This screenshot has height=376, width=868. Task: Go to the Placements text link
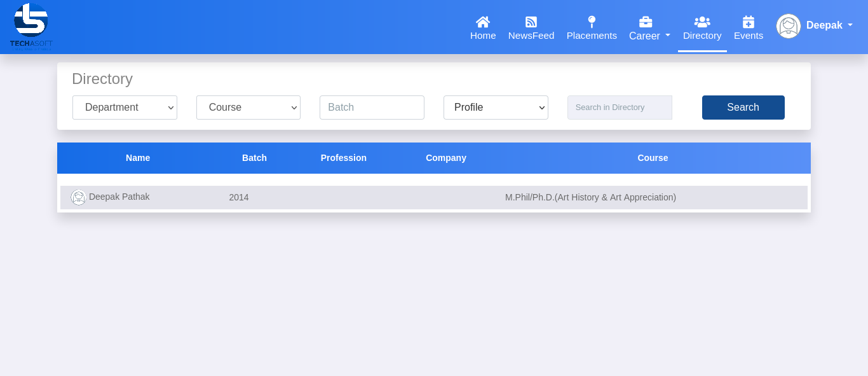592,36
